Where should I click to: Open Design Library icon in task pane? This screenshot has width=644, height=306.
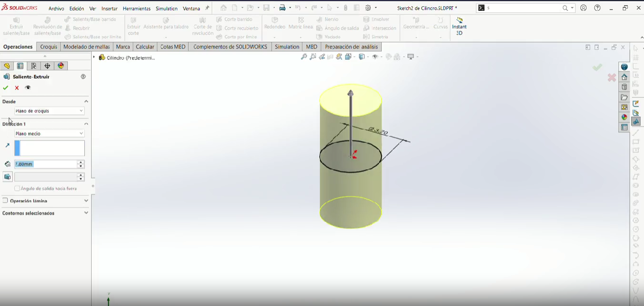click(x=624, y=87)
